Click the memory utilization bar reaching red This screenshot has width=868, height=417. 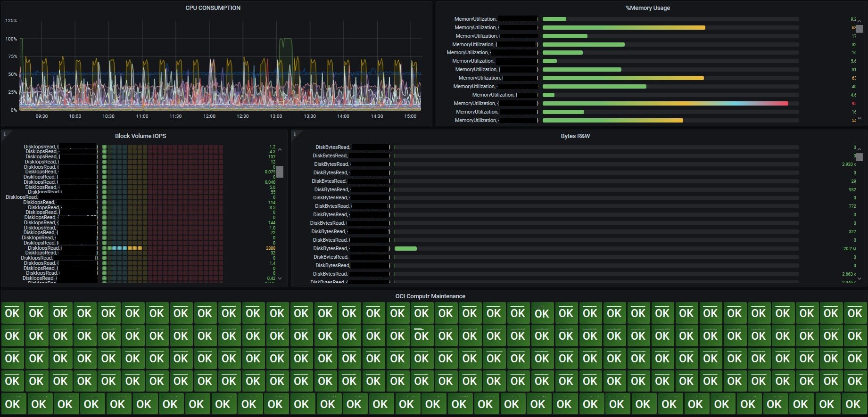[x=665, y=104]
